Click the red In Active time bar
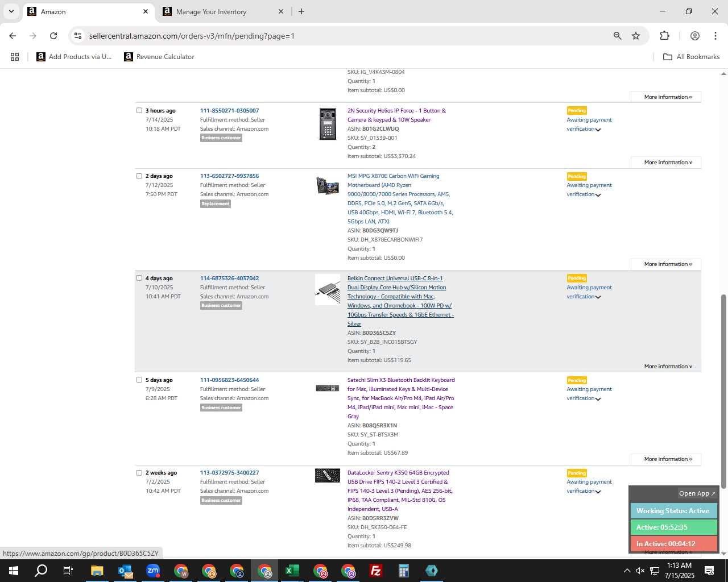 click(673, 544)
